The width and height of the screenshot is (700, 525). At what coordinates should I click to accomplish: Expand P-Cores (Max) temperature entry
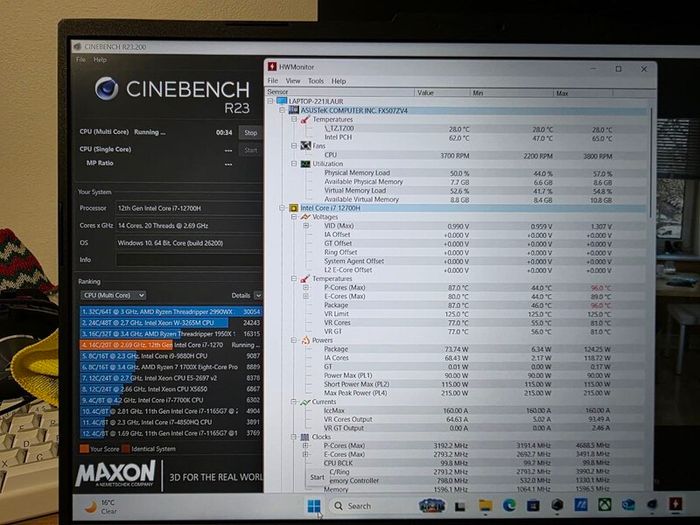pyautogui.click(x=306, y=288)
